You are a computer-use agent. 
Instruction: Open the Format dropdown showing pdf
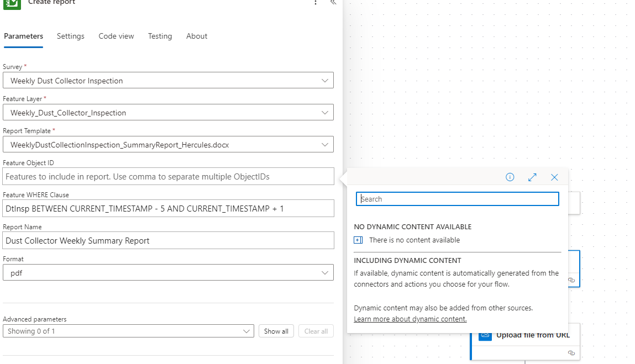tap(325, 272)
